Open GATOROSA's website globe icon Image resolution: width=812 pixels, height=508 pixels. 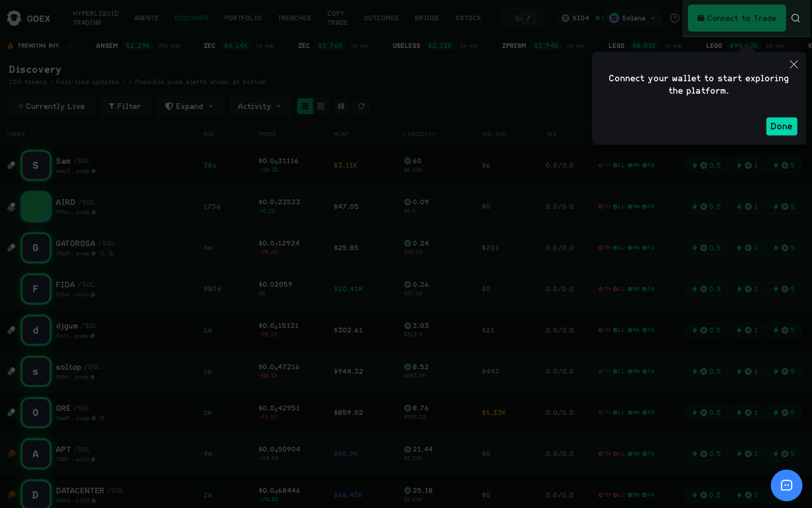click(x=111, y=253)
